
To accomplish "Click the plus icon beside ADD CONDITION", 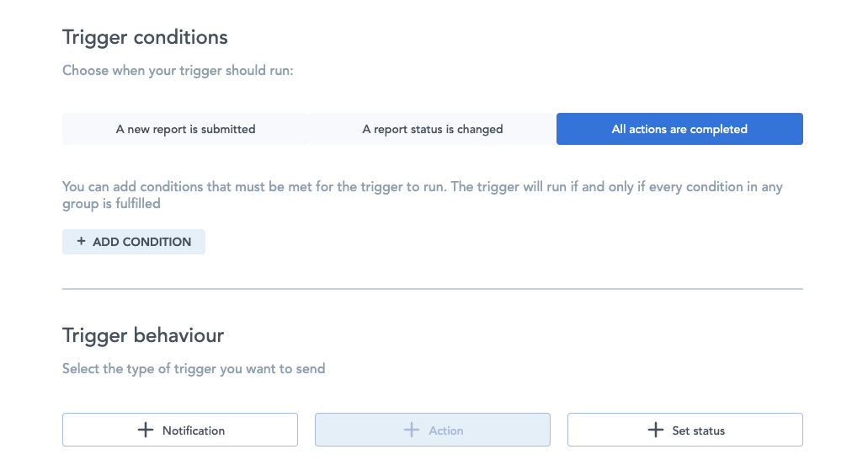I will tap(82, 242).
